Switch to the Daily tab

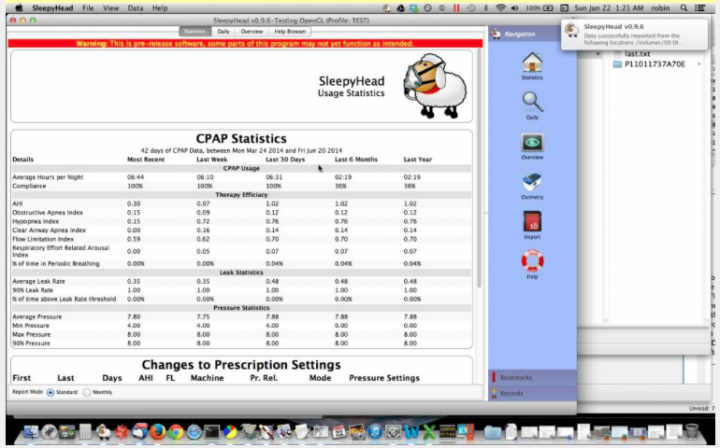tap(223, 31)
